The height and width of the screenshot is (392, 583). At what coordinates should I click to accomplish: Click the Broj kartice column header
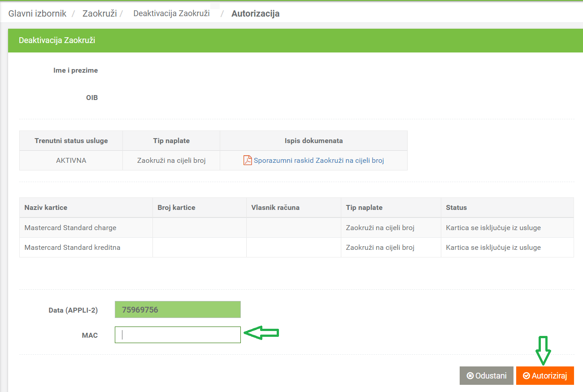[x=200, y=208]
